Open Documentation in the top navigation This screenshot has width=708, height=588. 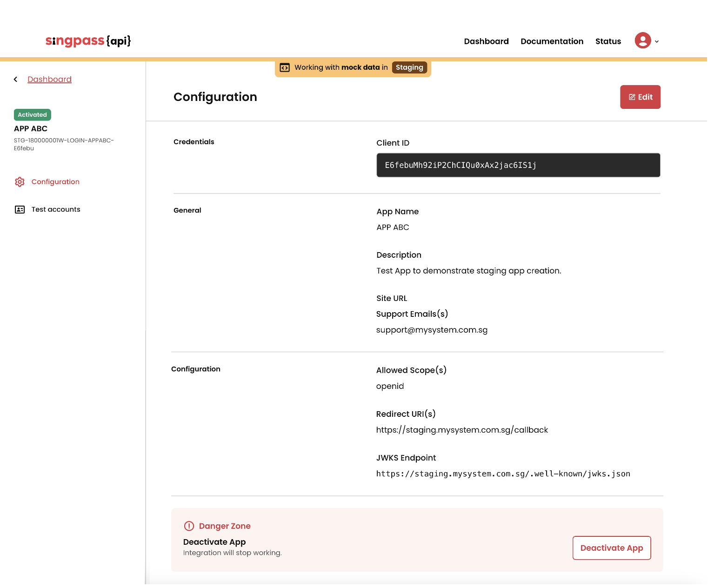point(552,41)
